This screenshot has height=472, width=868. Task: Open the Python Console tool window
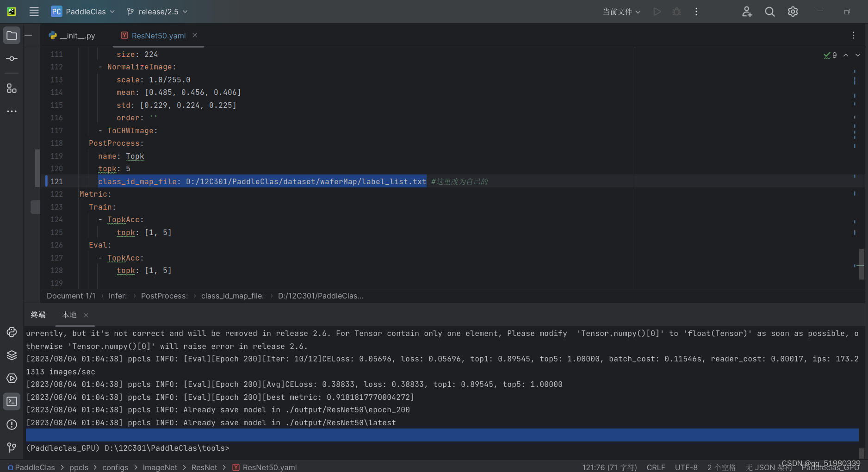coord(12,332)
